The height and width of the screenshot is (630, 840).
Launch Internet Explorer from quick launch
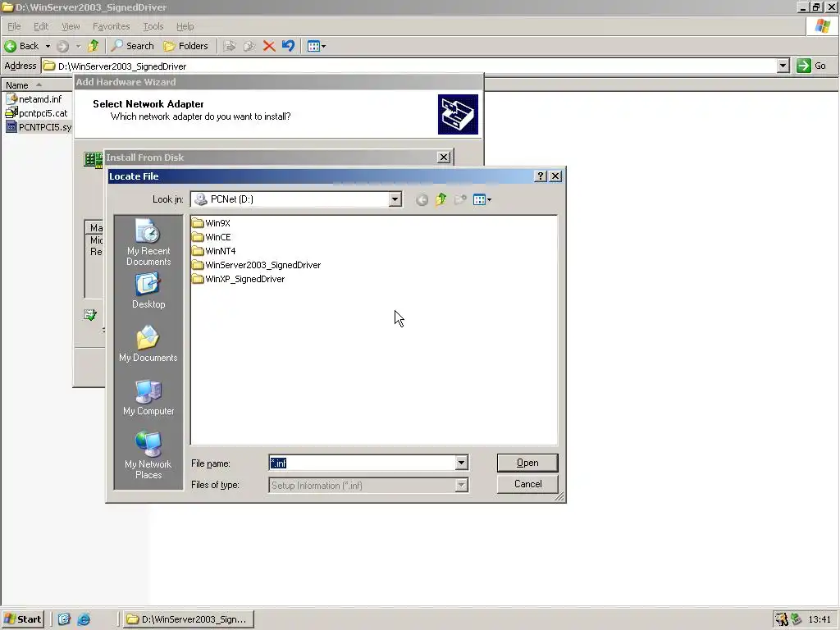pos(84,619)
